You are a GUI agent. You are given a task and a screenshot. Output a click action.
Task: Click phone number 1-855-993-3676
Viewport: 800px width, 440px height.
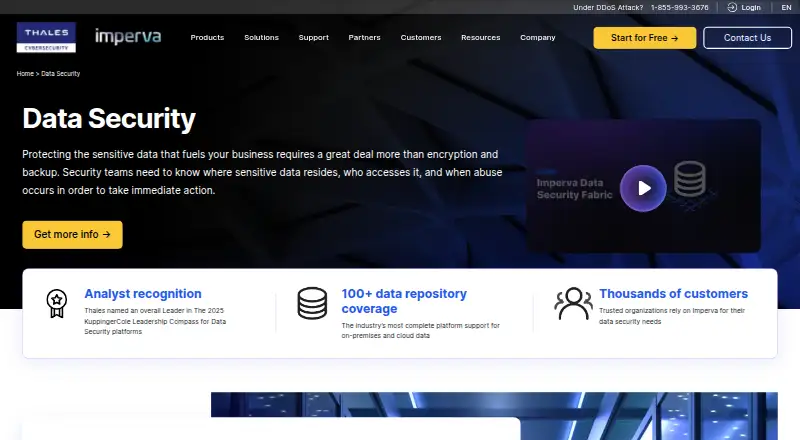(x=680, y=7)
